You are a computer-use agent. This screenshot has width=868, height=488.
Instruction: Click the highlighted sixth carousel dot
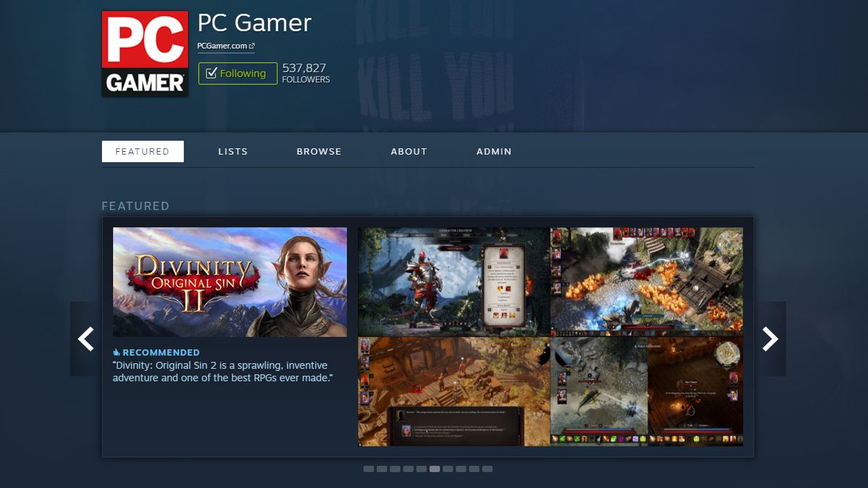435,469
